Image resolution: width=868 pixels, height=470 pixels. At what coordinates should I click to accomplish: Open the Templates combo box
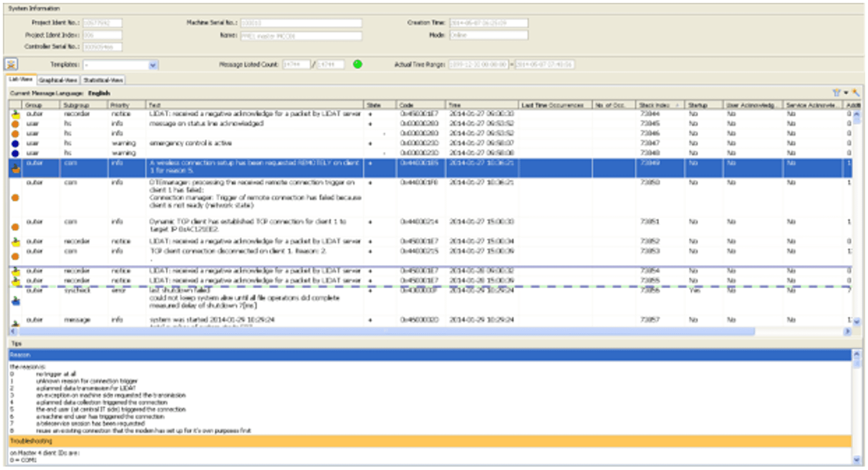(121, 65)
